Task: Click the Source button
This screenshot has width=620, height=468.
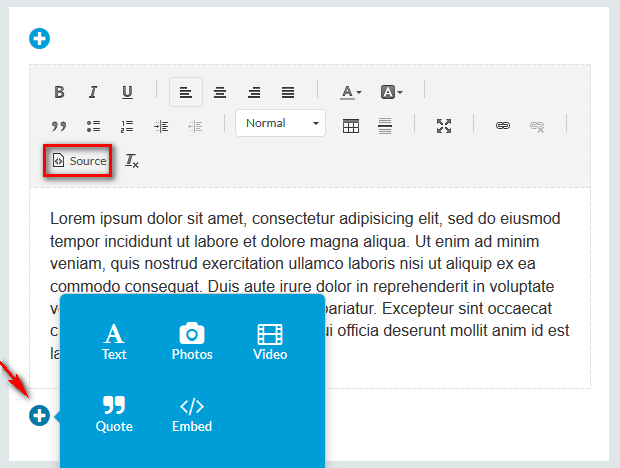Action: pos(79,161)
